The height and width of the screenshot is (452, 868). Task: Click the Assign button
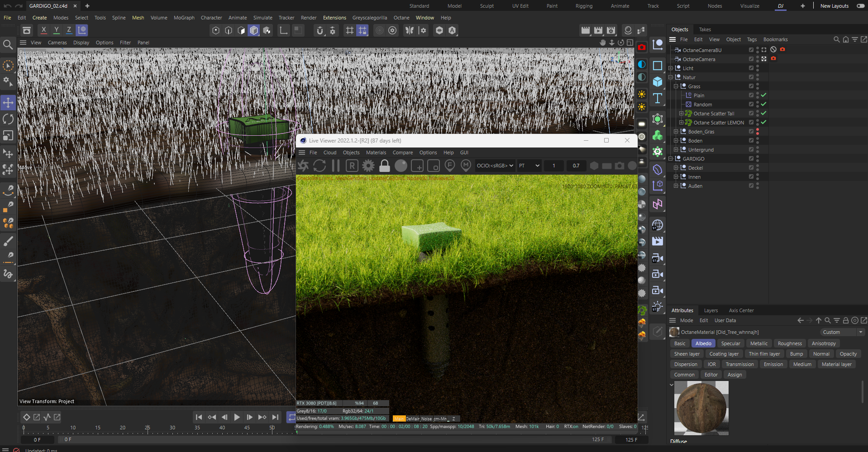(x=734, y=375)
